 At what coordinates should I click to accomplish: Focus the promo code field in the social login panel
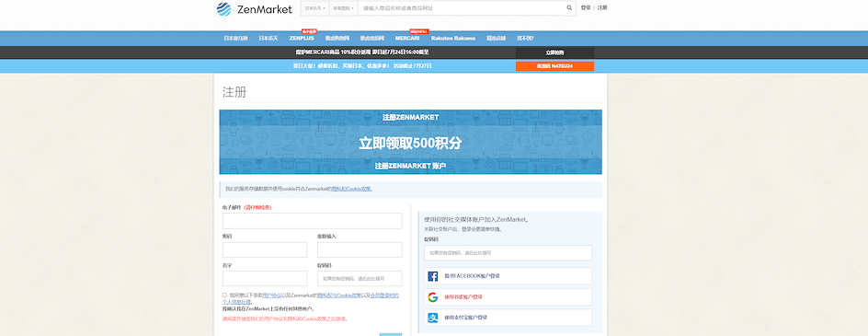[x=508, y=253]
